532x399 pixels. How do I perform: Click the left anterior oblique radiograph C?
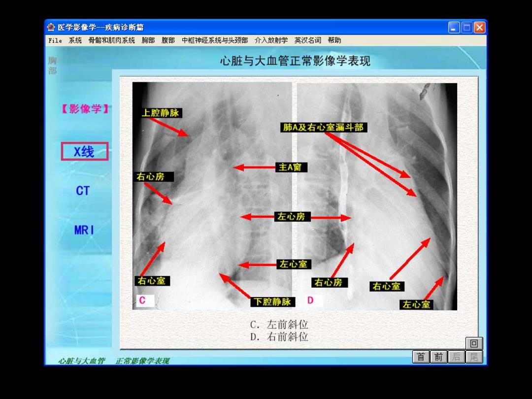click(x=212, y=196)
